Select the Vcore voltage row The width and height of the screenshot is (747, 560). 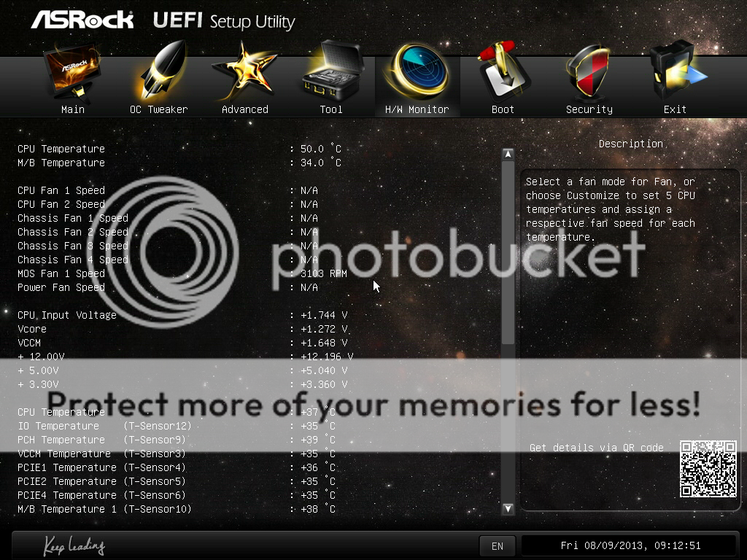(x=182, y=329)
